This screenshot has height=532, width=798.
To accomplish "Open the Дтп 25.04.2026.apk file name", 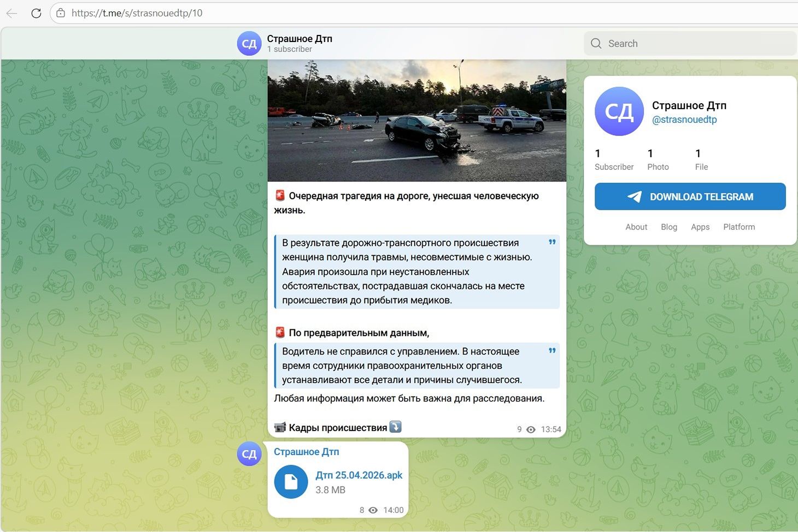I will [359, 475].
